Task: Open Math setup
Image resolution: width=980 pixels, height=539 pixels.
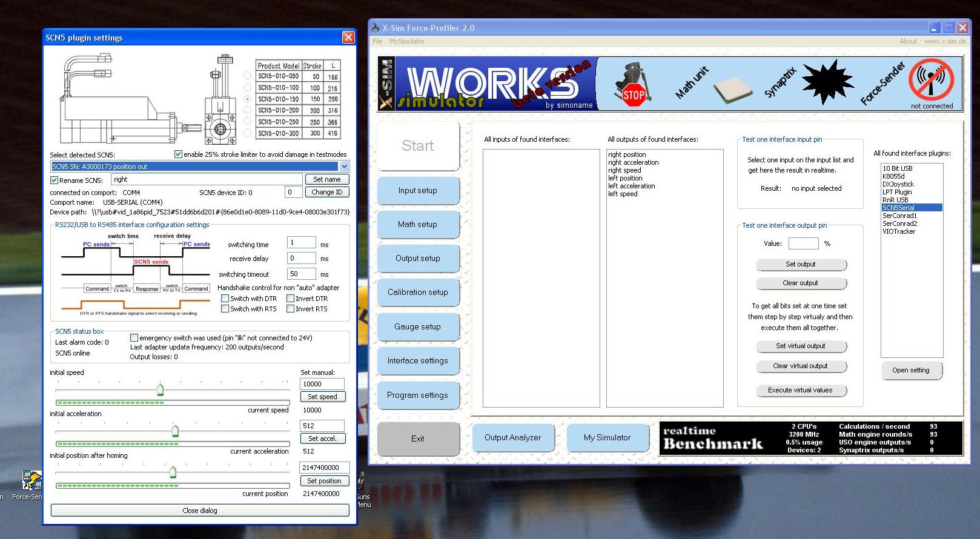Action: (x=418, y=225)
